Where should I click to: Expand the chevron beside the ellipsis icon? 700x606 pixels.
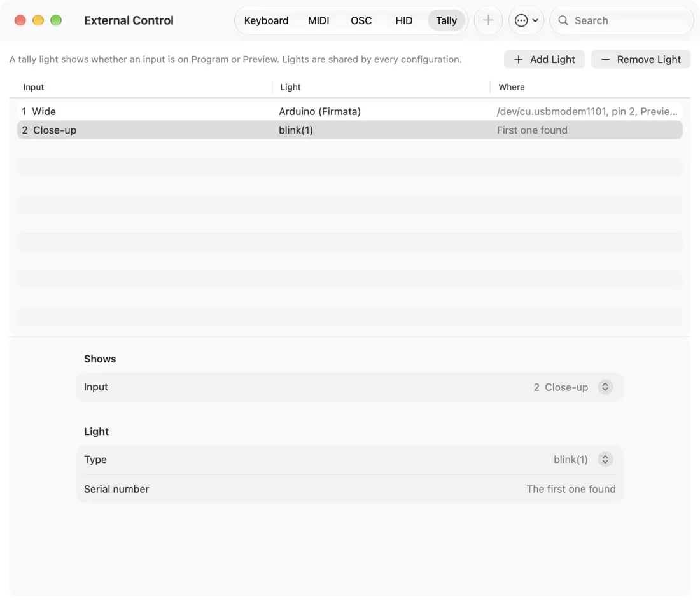535,20
